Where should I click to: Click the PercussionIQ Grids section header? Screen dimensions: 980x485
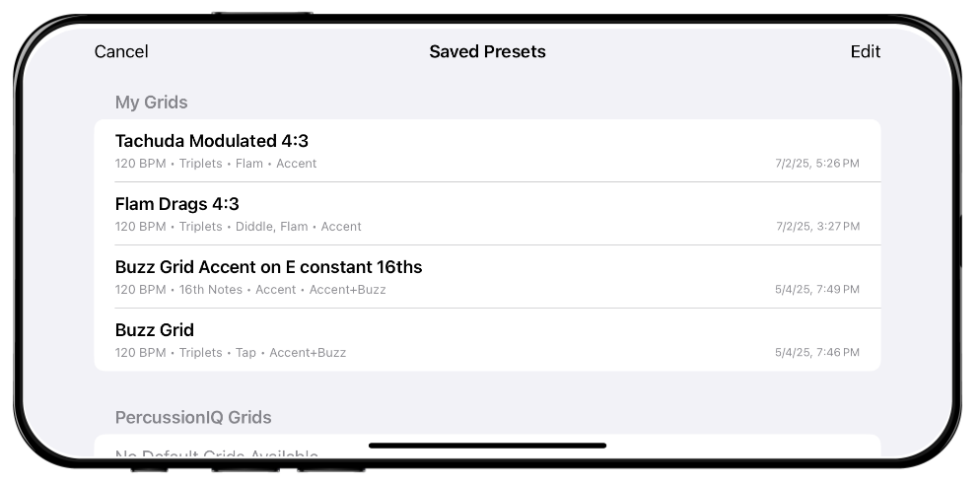pos(193,418)
